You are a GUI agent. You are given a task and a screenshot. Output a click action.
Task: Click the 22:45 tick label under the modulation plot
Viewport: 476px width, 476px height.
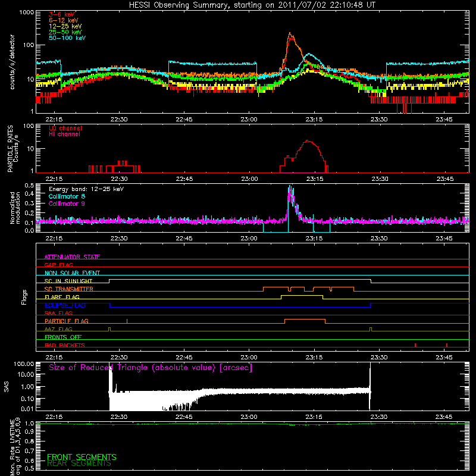(x=184, y=239)
